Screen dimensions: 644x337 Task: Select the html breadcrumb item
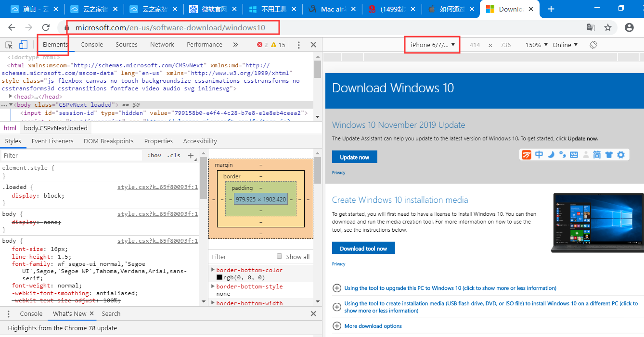click(x=10, y=128)
